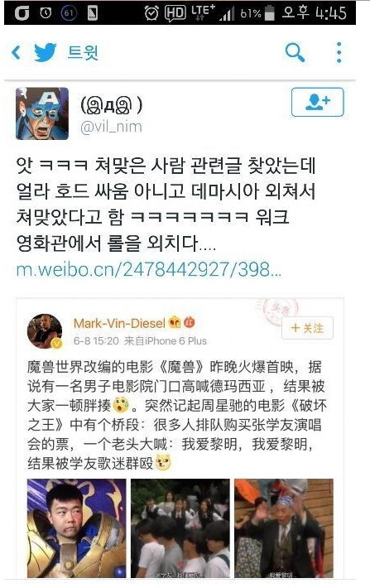
Task: Tap the battery icon in status bar
Action: coord(269,13)
